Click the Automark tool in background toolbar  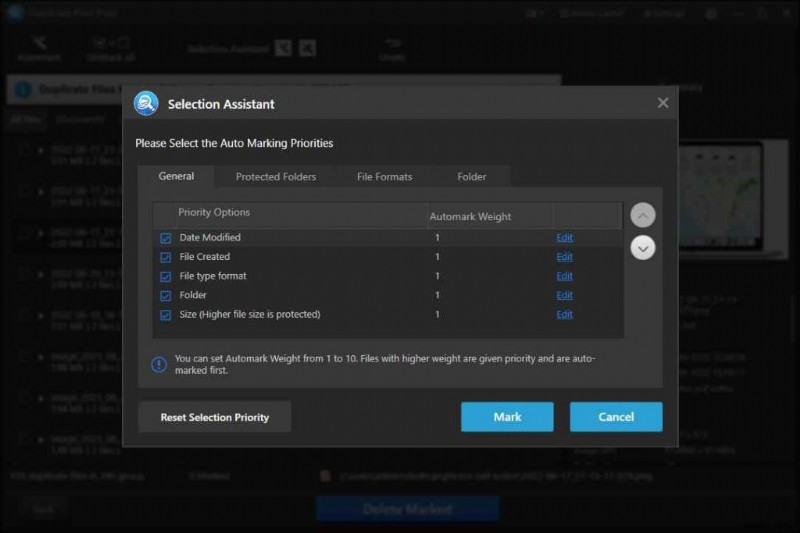(x=39, y=49)
